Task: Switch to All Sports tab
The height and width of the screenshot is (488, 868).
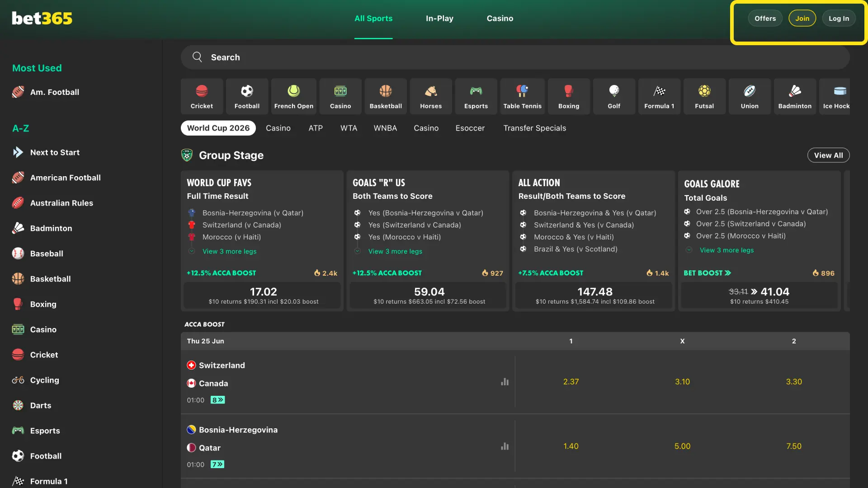Action: 373,19
